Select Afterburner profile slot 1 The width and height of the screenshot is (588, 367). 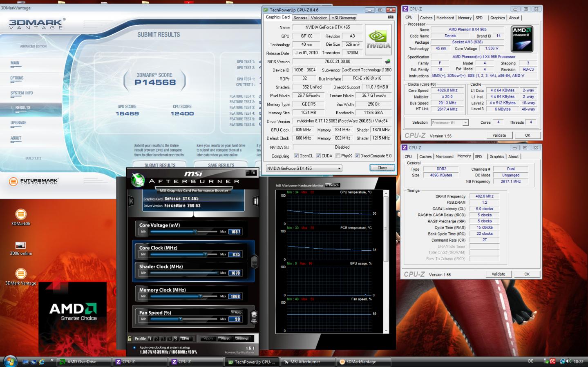coord(150,338)
